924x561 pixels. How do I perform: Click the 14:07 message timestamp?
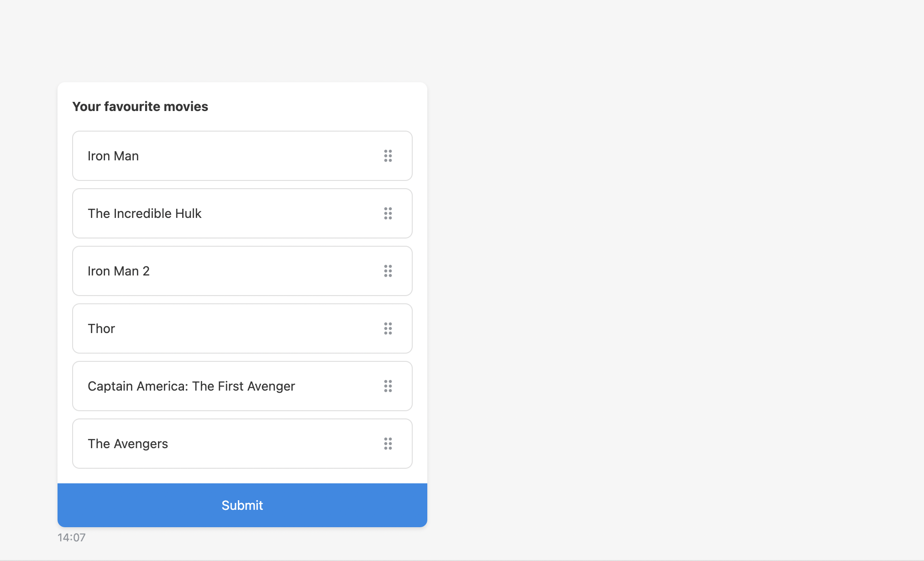pos(72,538)
